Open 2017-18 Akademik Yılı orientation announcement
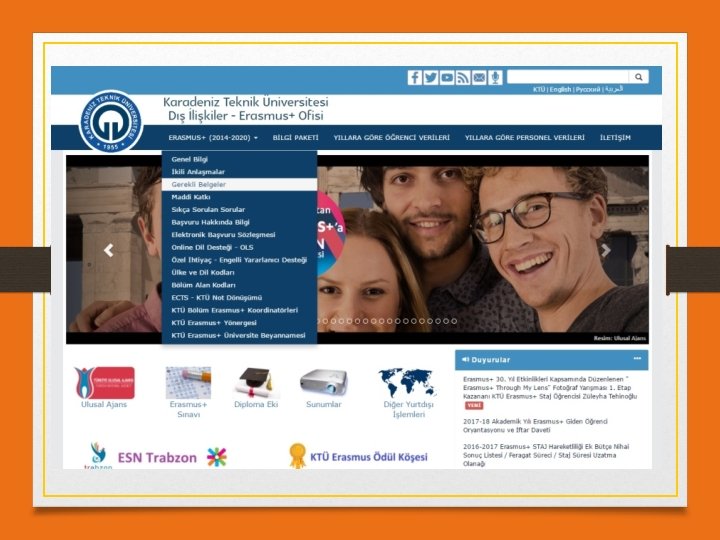The width and height of the screenshot is (720, 540). pyautogui.click(x=535, y=426)
